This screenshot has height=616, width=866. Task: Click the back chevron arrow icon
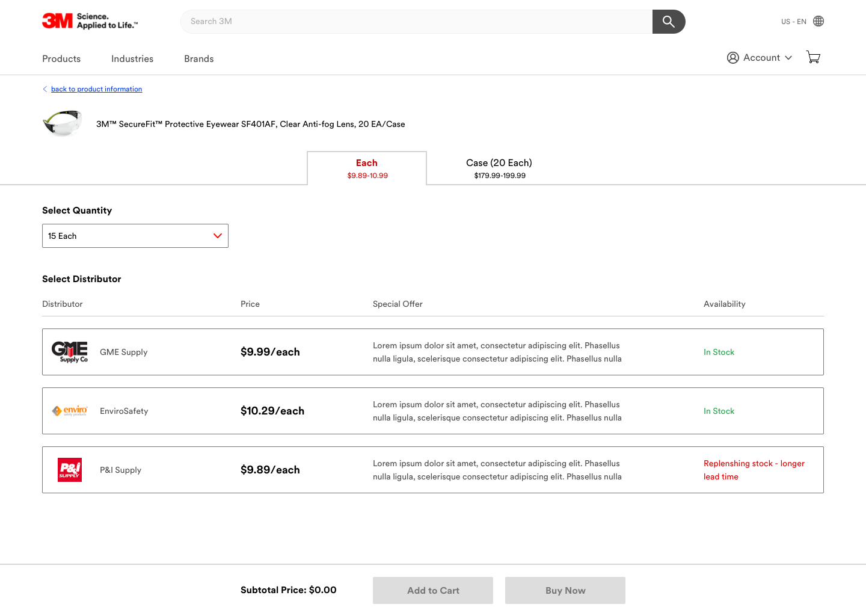click(x=45, y=89)
